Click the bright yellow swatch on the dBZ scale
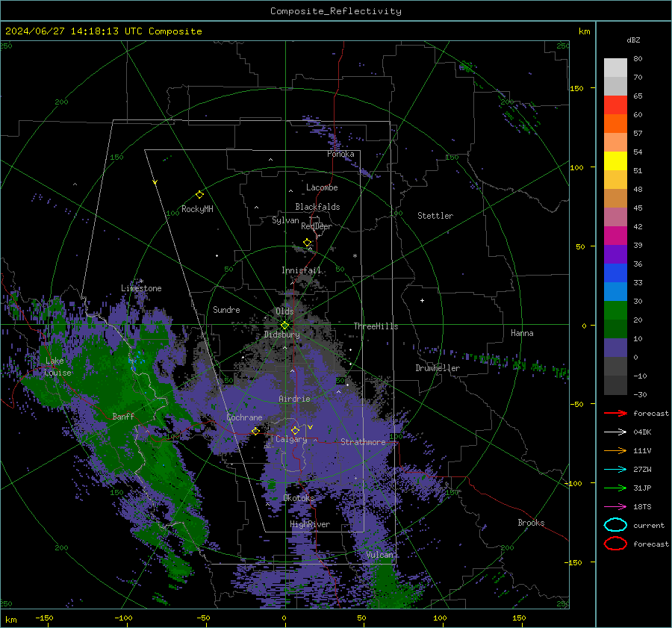This screenshot has height=628, width=672. pyautogui.click(x=615, y=161)
